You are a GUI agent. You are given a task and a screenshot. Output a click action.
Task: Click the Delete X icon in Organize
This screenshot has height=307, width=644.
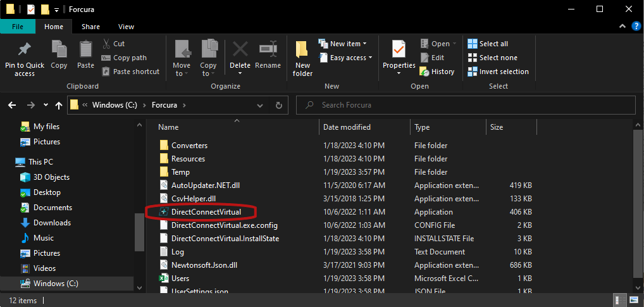pos(240,49)
